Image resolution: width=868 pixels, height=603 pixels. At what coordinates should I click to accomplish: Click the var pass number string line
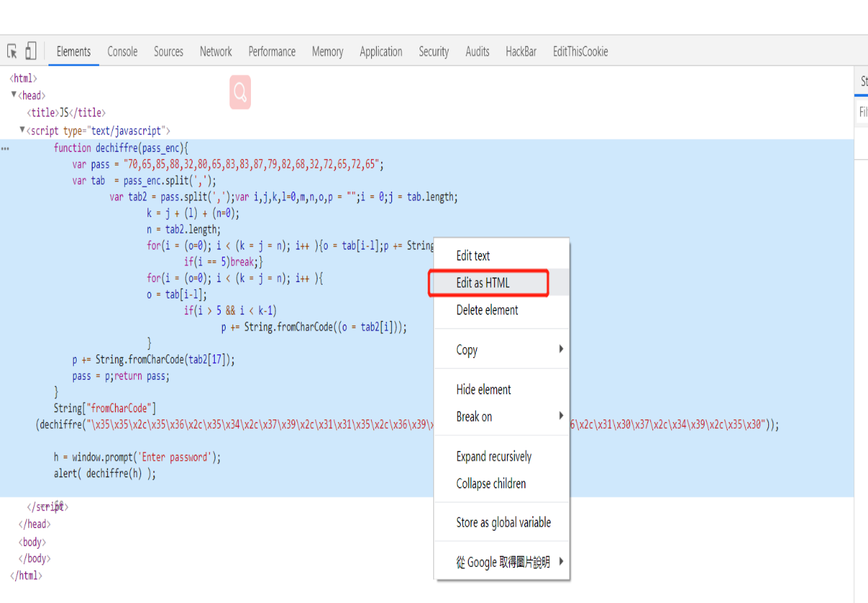228,164
